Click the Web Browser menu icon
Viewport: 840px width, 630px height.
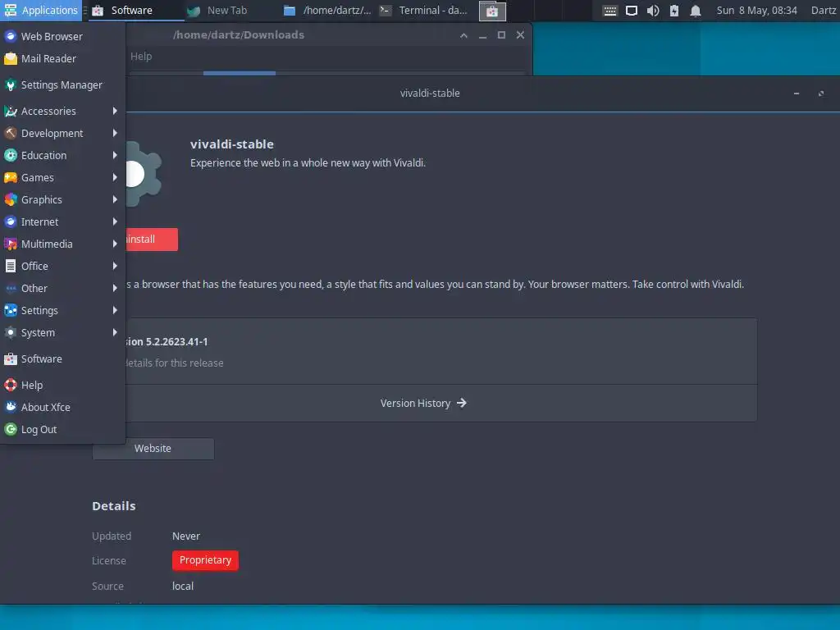tap(10, 36)
